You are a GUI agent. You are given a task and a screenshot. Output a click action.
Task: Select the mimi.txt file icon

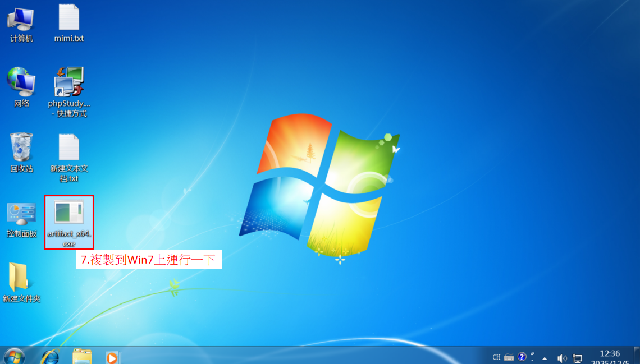point(68,24)
